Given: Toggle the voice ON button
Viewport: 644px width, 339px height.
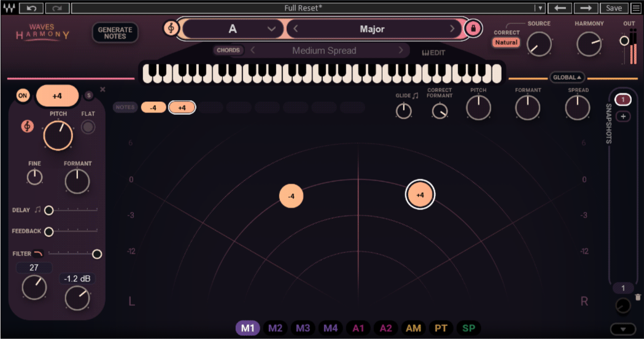Looking at the screenshot, I should coord(23,96).
